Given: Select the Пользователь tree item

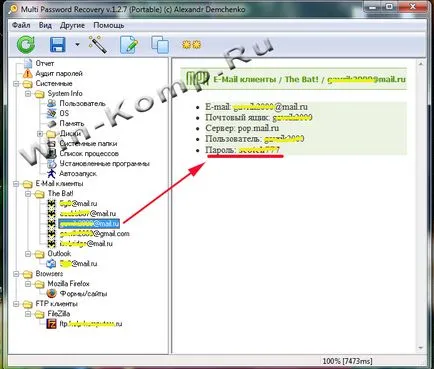Looking at the screenshot, I should [82, 103].
